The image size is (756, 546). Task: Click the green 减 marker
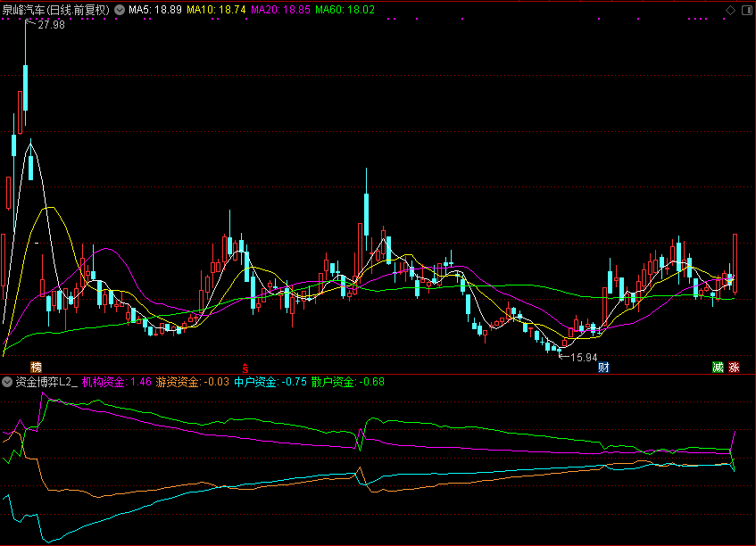[x=718, y=368]
